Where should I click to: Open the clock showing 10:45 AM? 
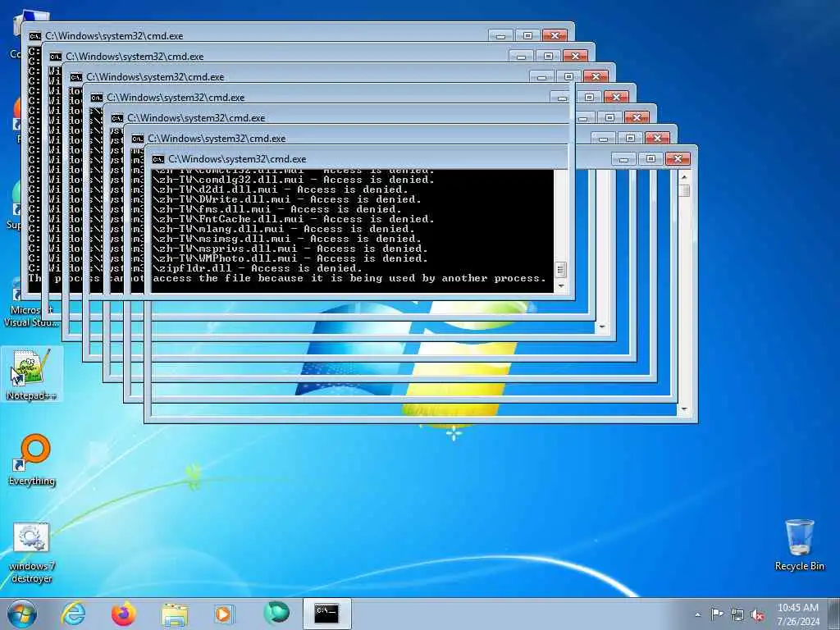798,614
